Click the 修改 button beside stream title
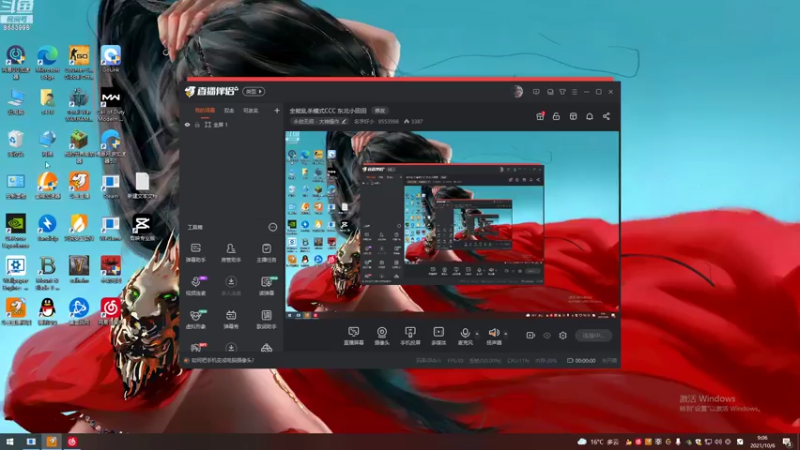 point(380,111)
